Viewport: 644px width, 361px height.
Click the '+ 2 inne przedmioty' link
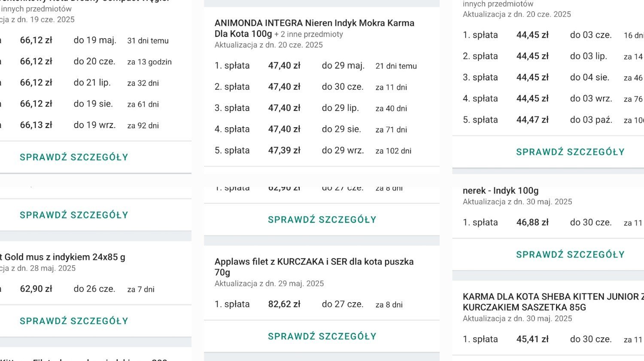[309, 34]
